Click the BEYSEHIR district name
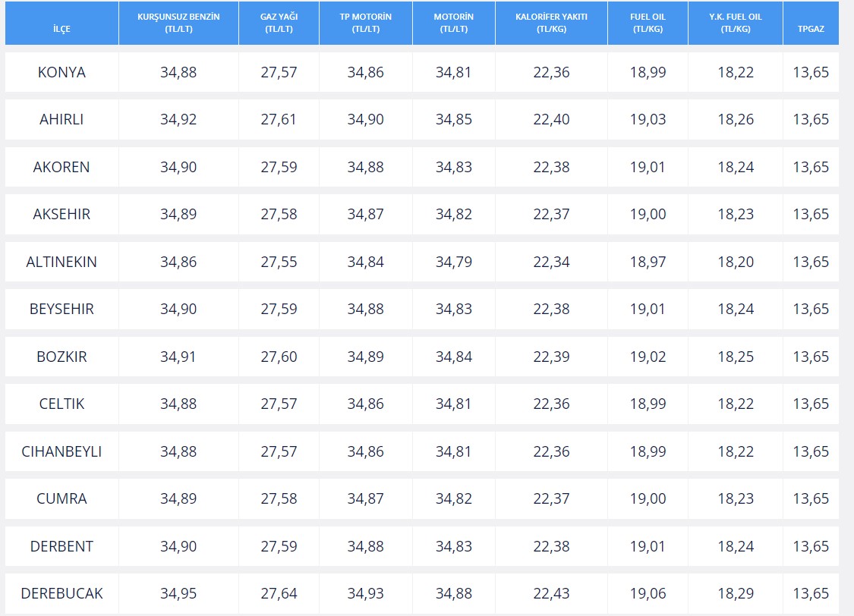 [x=61, y=310]
